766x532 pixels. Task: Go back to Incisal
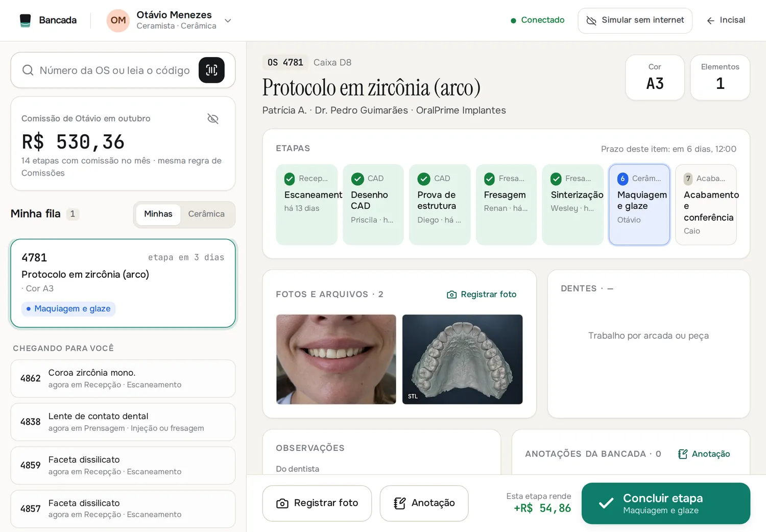click(726, 20)
